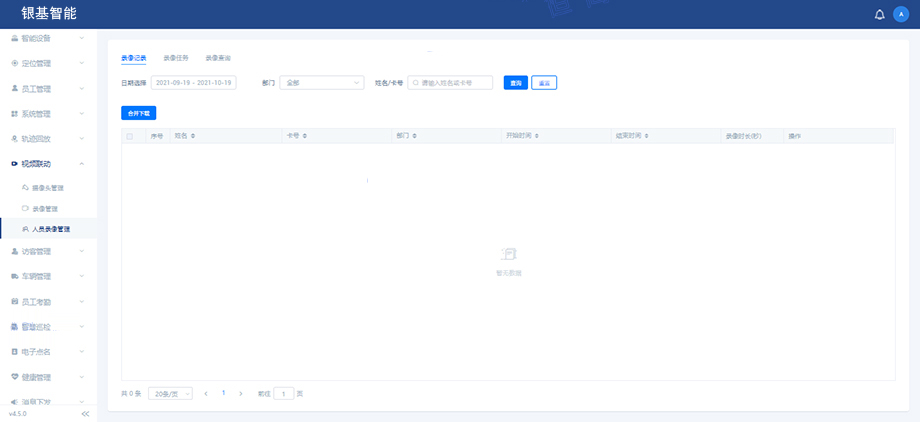920x422 pixels.
Task: Click the blue 查询 search button
Action: (x=515, y=83)
